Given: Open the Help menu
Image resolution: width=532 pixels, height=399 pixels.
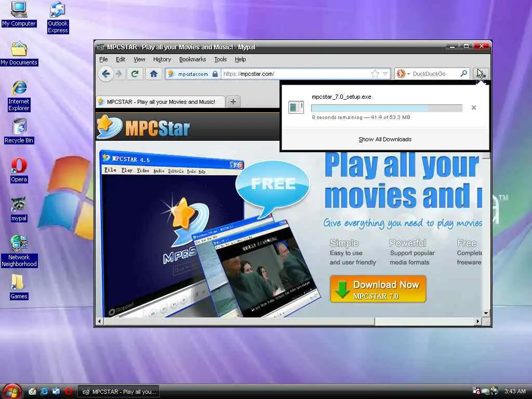Looking at the screenshot, I should tap(240, 59).
